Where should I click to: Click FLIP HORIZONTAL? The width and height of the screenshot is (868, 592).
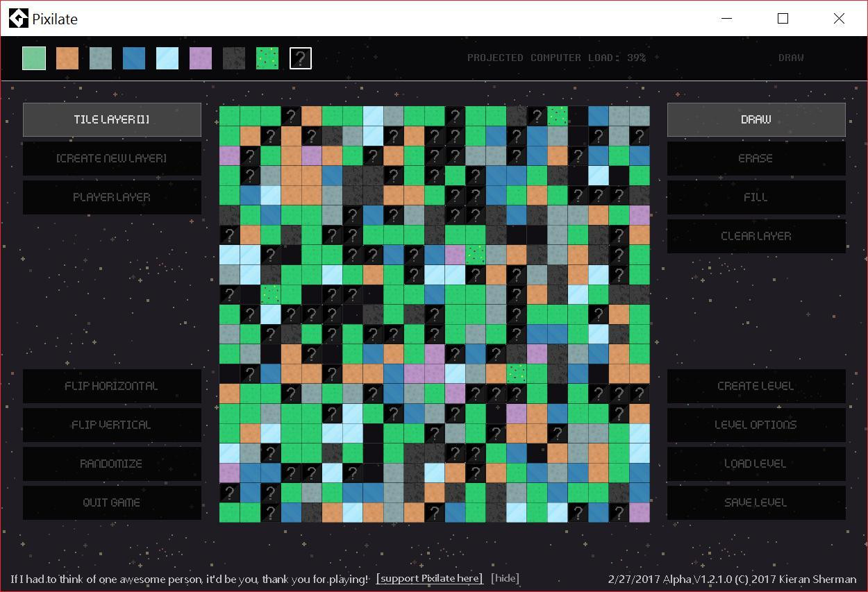112,386
